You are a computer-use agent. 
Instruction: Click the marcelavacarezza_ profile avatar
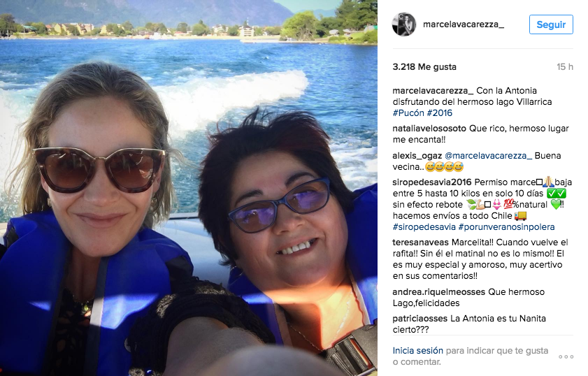(x=404, y=24)
